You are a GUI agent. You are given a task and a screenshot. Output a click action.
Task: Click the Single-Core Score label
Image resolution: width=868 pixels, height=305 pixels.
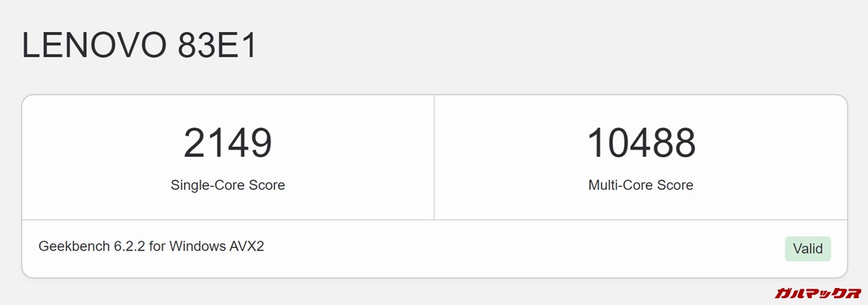(x=228, y=185)
